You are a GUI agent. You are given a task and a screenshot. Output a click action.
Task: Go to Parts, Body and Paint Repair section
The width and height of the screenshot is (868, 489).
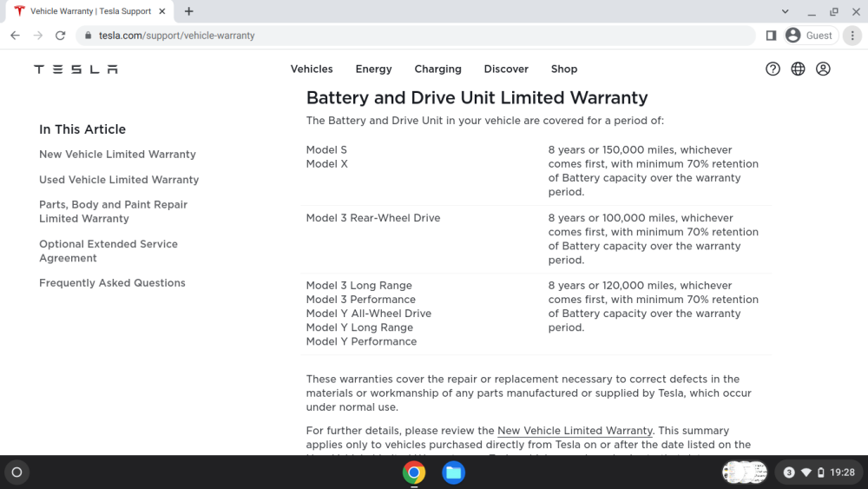pyautogui.click(x=114, y=212)
